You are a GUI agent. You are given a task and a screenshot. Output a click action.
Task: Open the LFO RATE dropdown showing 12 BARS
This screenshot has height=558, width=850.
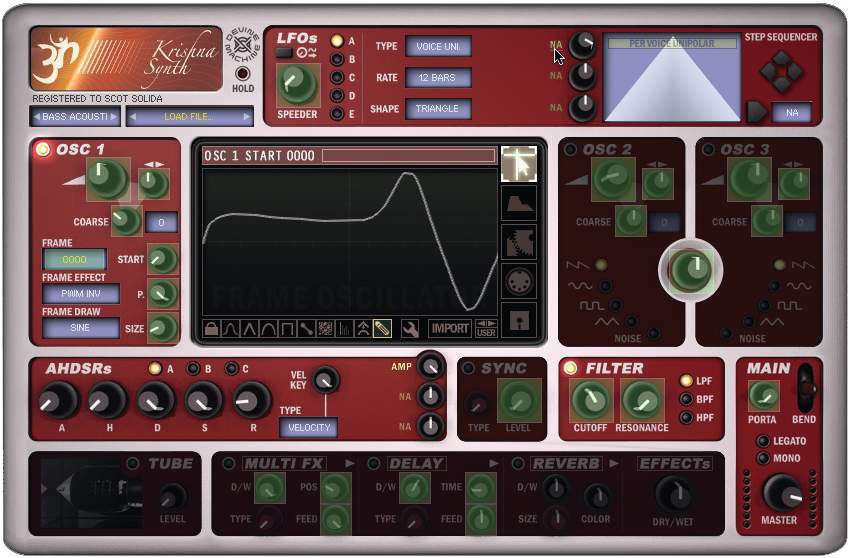point(438,78)
